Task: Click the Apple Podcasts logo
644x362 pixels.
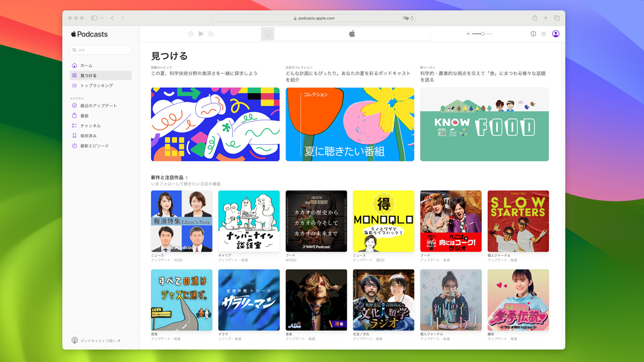Action: (89, 34)
